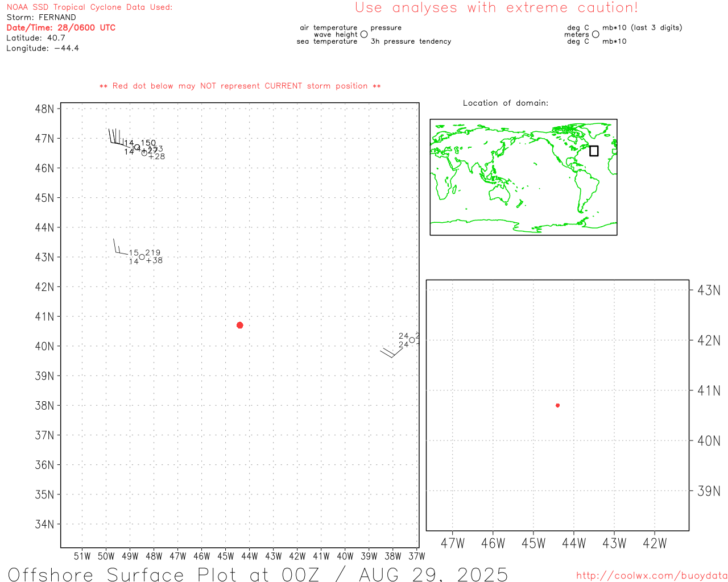Viewport: 728px width, 582px height.
Task: Click the 'Latitude: 40.7' text
Action: (36, 38)
